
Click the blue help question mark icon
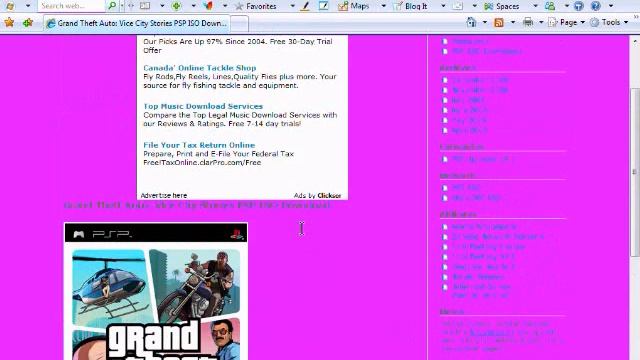[596, 6]
